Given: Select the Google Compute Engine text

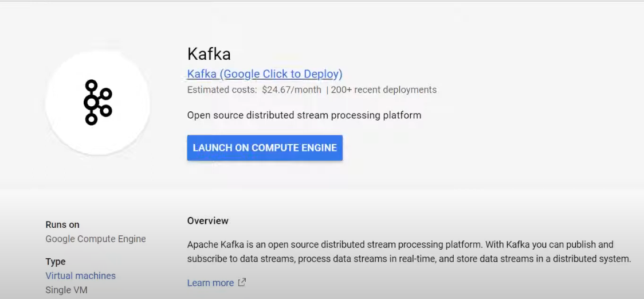Looking at the screenshot, I should tap(96, 239).
